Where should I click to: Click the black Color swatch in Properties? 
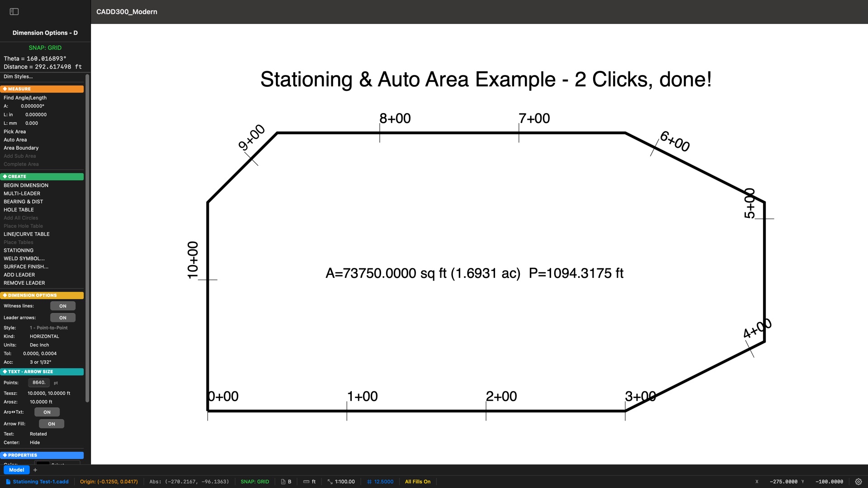(43, 463)
